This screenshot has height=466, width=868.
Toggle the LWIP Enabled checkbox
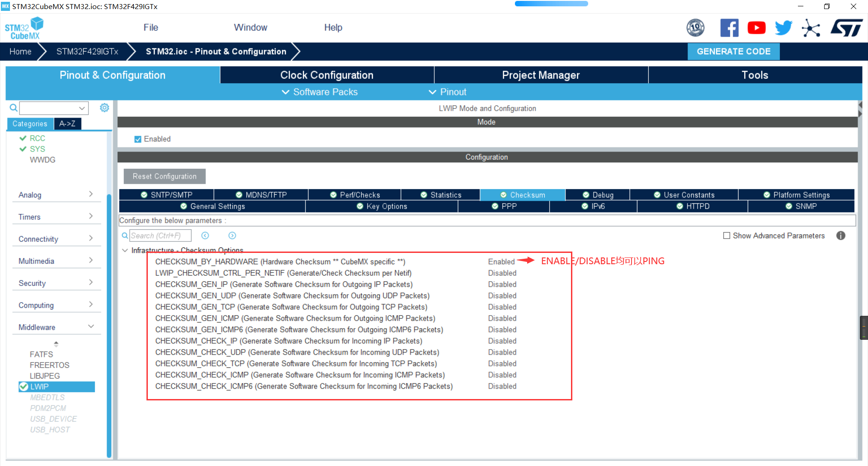(x=138, y=139)
